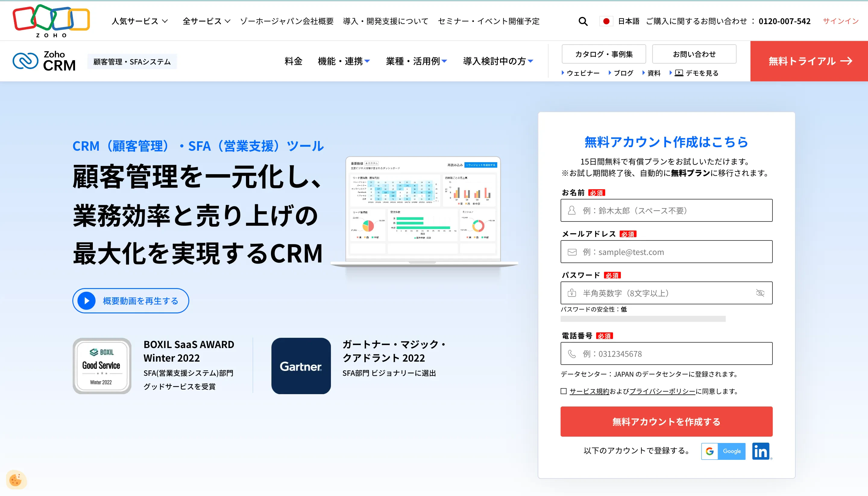Image resolution: width=868 pixels, height=496 pixels.
Task: Click the search icon in navigation
Action: [581, 21]
